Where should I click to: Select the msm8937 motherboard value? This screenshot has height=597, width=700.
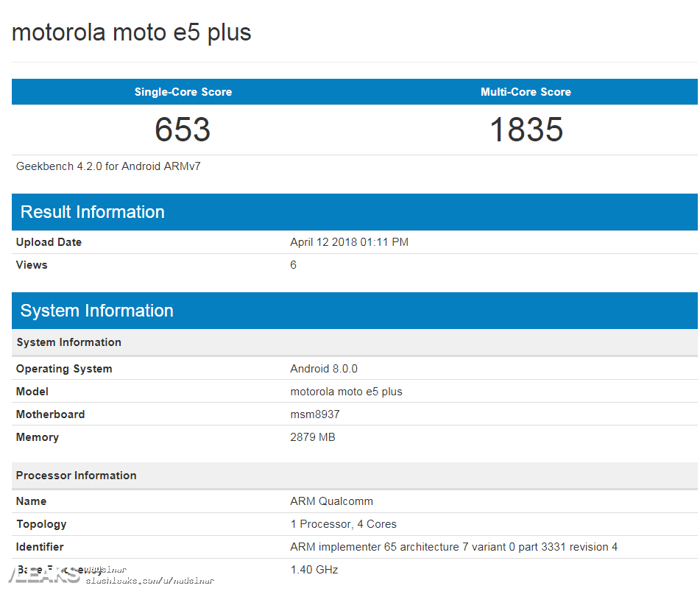coord(315,414)
